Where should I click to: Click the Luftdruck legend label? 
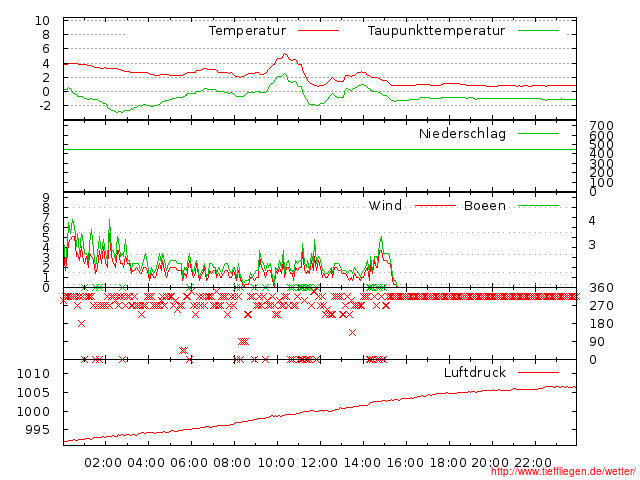[475, 372]
